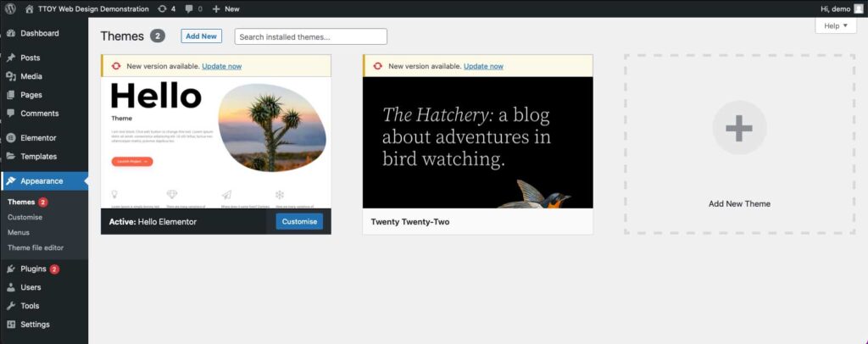Screen dimensions: 868x344
Task: Open the updates icon showing 4
Action: [162, 8]
